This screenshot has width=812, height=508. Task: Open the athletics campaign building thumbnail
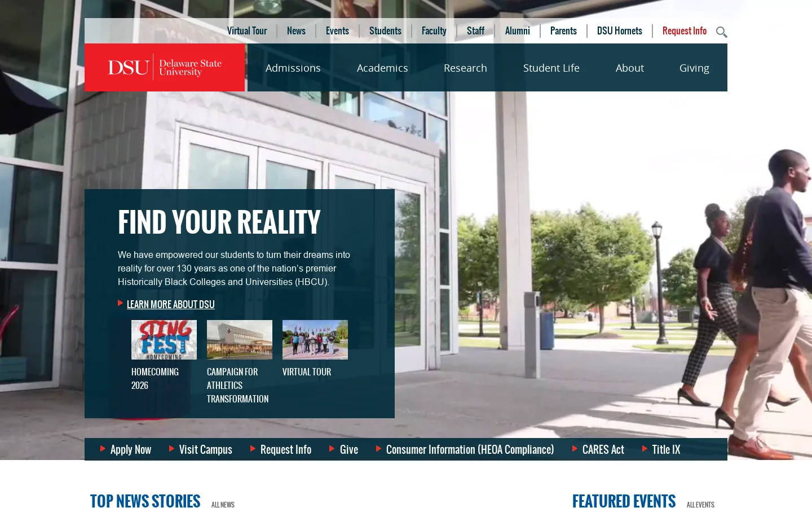point(240,340)
